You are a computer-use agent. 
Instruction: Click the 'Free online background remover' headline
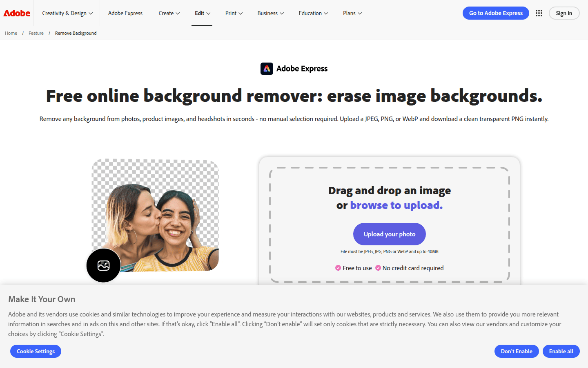pyautogui.click(x=294, y=96)
